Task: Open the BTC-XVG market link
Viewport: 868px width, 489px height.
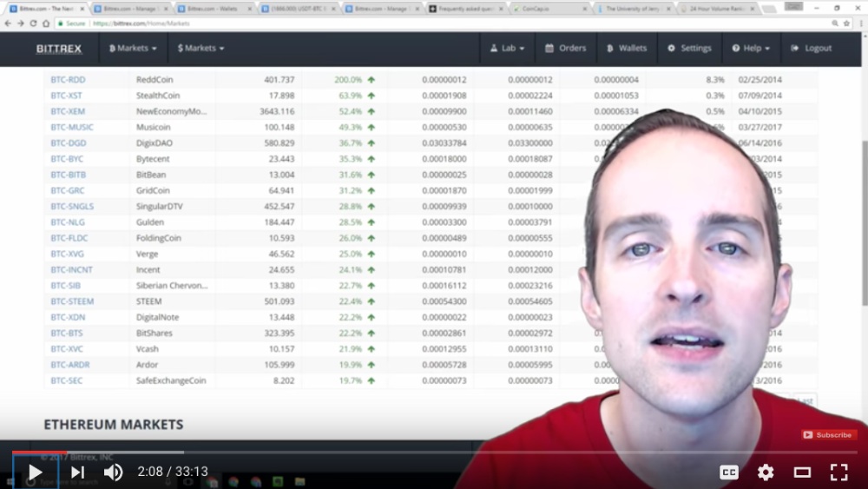Action: (68, 254)
